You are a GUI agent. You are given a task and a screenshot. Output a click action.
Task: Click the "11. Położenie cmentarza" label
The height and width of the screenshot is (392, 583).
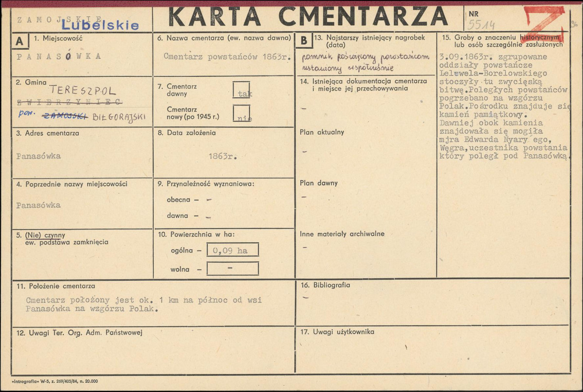click(x=56, y=286)
